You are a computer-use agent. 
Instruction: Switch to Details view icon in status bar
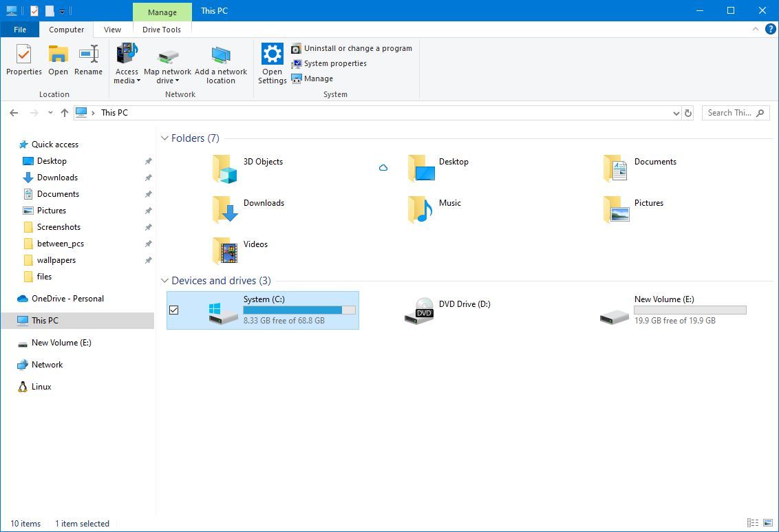click(x=753, y=522)
